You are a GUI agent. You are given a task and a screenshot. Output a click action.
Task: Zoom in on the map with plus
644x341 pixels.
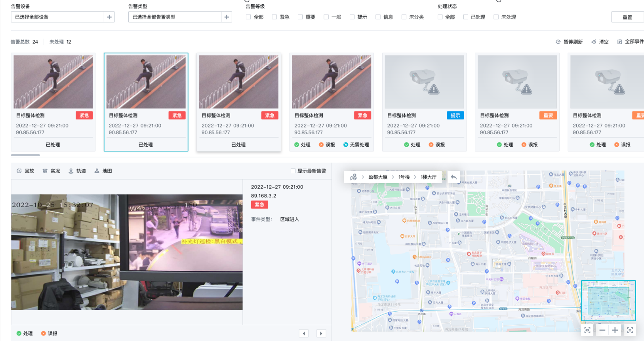pos(615,330)
